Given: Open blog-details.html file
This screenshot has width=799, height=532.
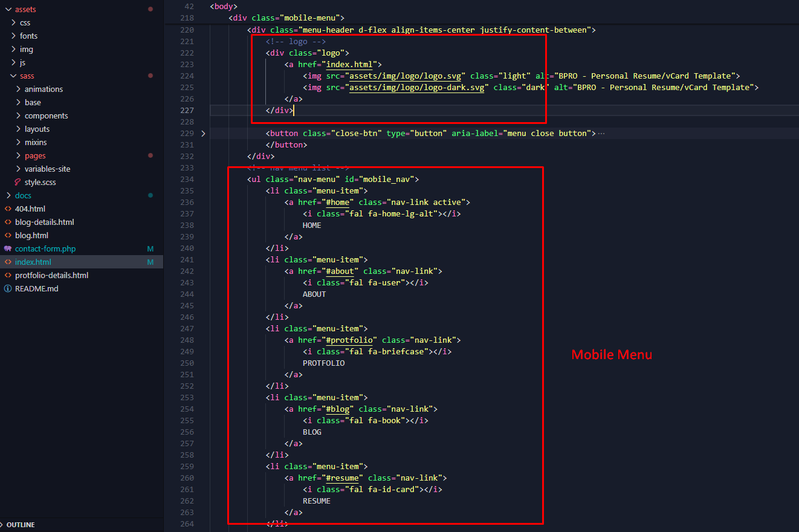Looking at the screenshot, I should click(x=45, y=222).
